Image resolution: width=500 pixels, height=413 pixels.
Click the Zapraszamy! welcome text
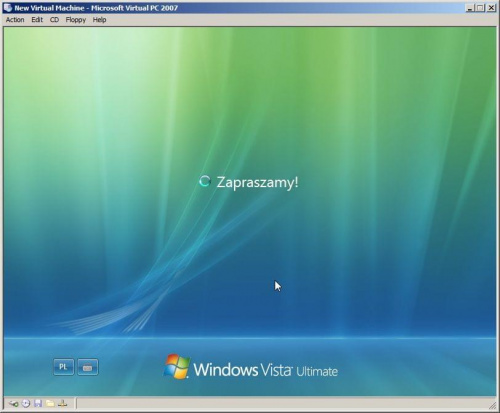pos(257,183)
